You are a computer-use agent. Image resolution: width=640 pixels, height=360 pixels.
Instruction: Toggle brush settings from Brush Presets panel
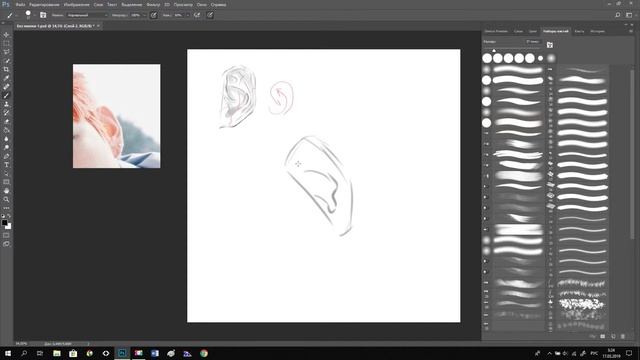550,45
